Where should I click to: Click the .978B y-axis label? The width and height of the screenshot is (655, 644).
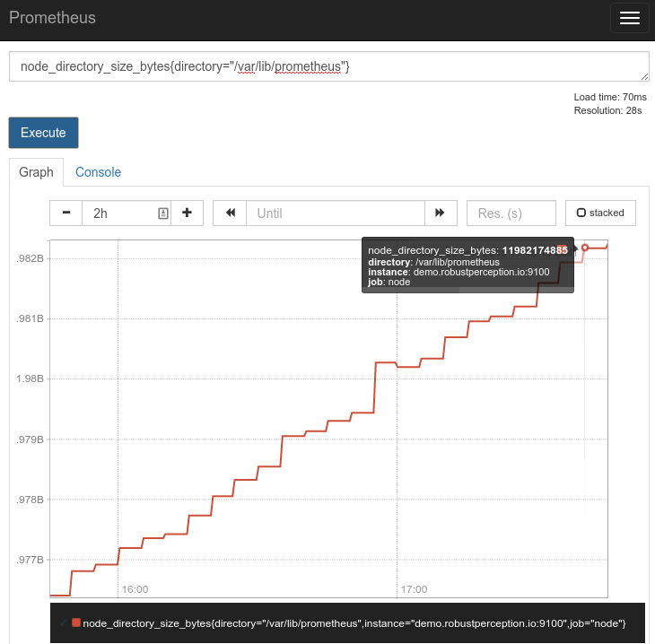(30, 500)
